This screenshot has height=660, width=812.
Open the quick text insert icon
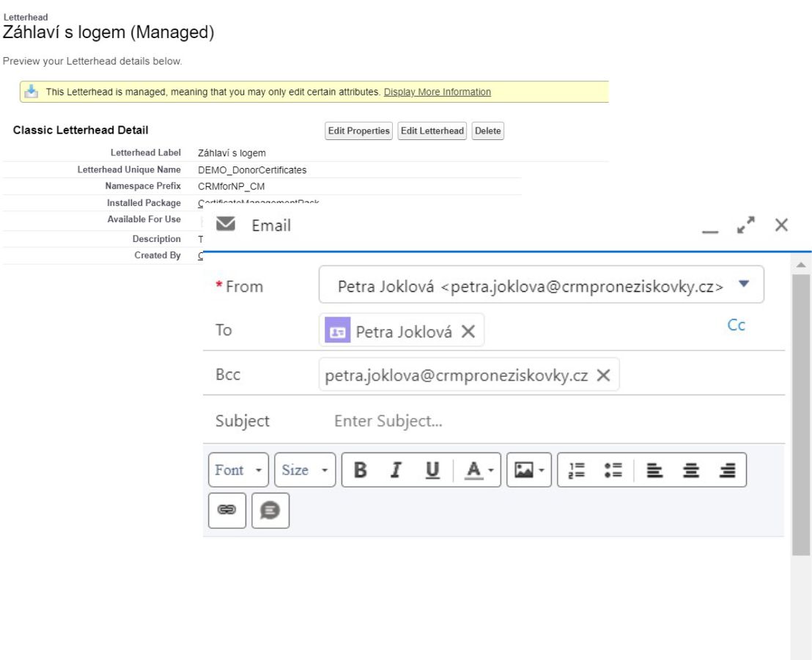coord(270,510)
